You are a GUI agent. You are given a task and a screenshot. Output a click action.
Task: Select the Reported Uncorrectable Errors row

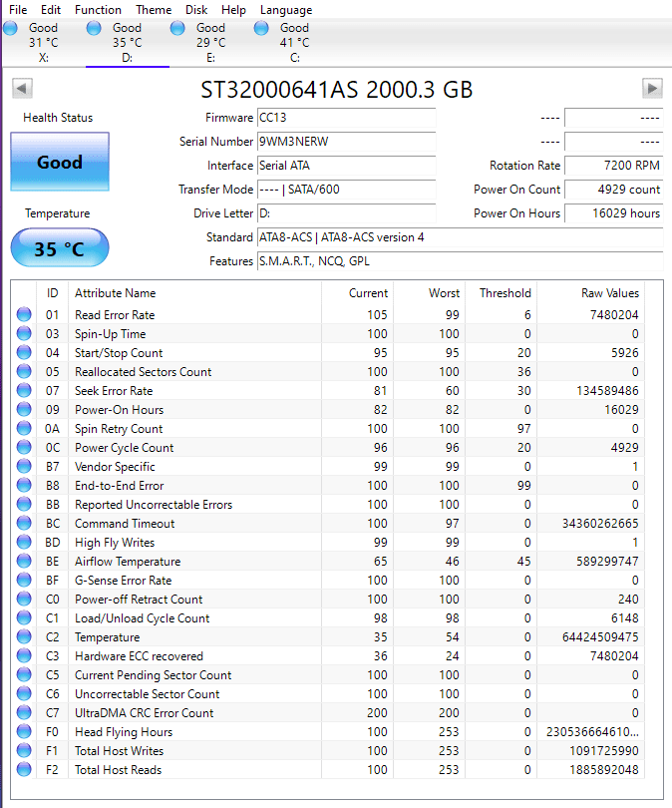click(x=327, y=505)
